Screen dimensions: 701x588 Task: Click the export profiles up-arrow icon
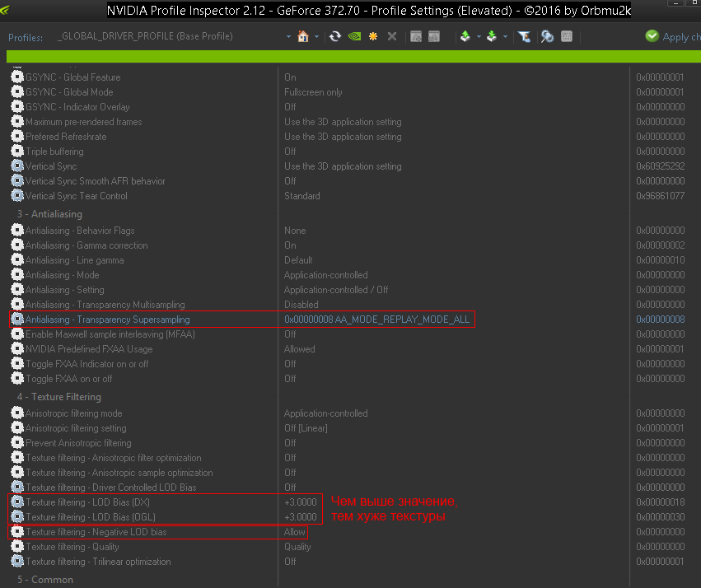click(465, 36)
